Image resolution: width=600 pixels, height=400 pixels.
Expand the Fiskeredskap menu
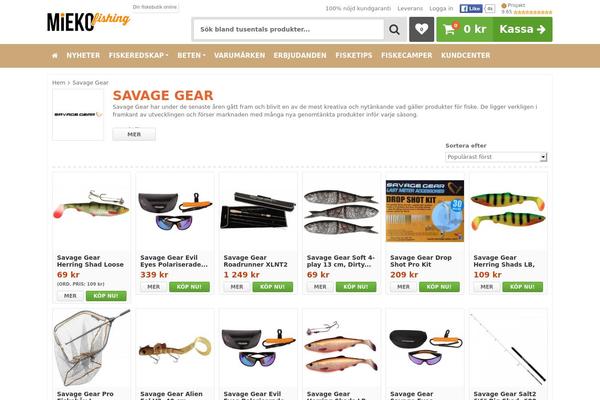point(138,56)
